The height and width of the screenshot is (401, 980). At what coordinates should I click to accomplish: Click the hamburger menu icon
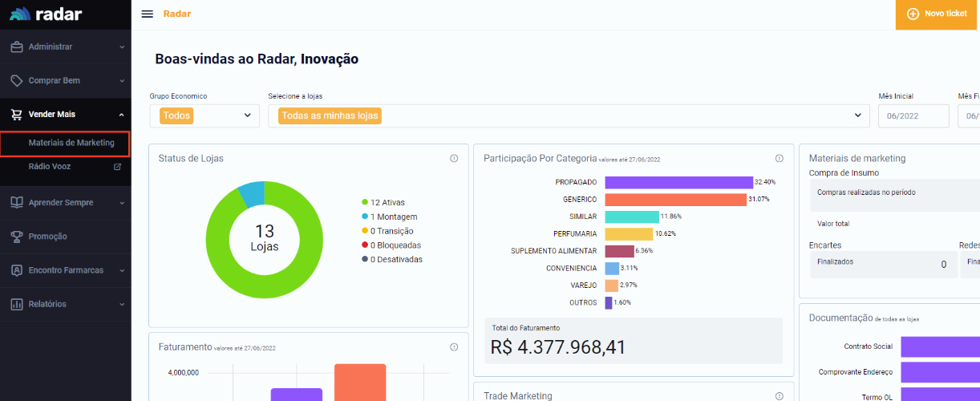click(x=147, y=14)
